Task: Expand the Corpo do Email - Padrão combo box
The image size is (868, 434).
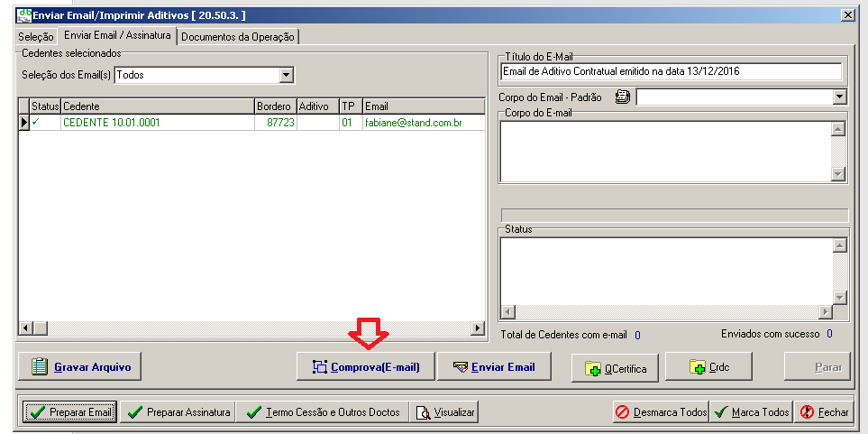Action: click(x=840, y=97)
